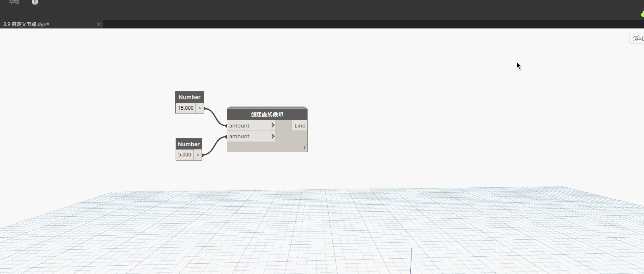Click the > output port beside 5.000

coord(198,155)
